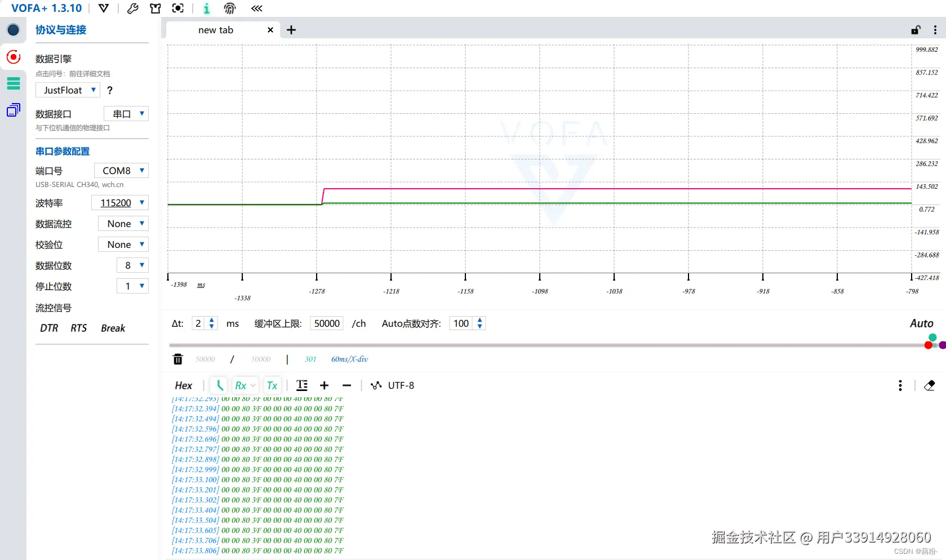Open the 校验位 None dropdown
The image size is (946, 560).
tap(123, 245)
